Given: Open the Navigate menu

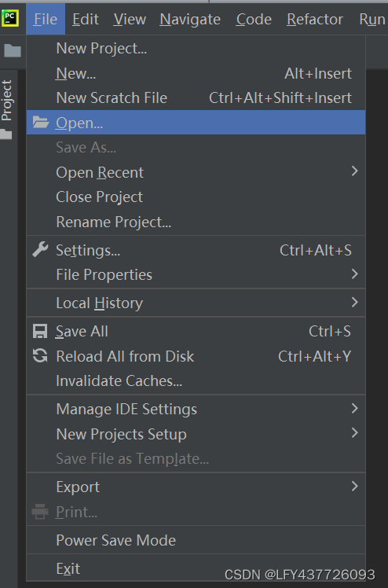Looking at the screenshot, I should [x=190, y=19].
